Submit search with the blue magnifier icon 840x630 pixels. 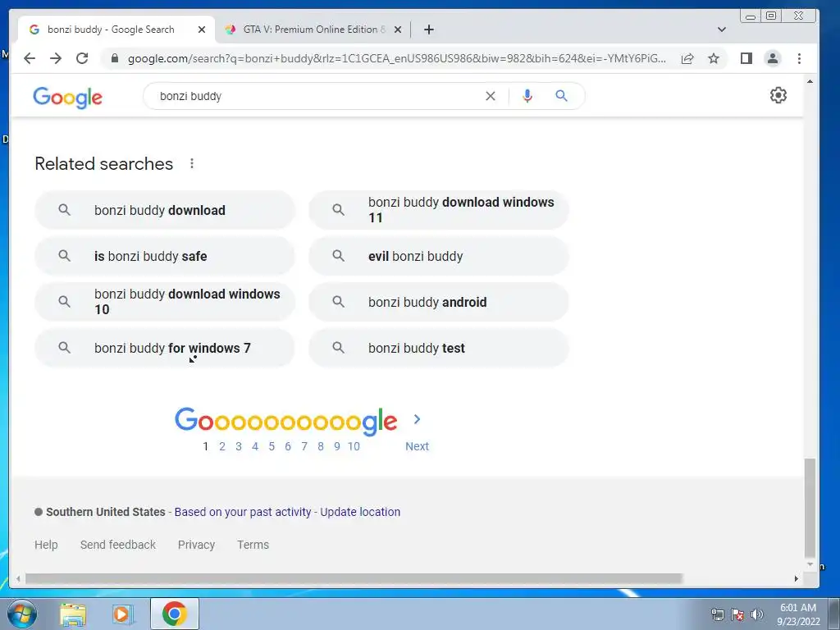coord(561,96)
